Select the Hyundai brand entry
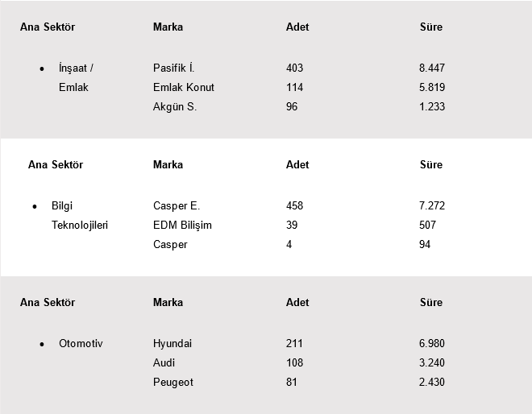Viewport: 532px width, 414px height. pos(172,344)
